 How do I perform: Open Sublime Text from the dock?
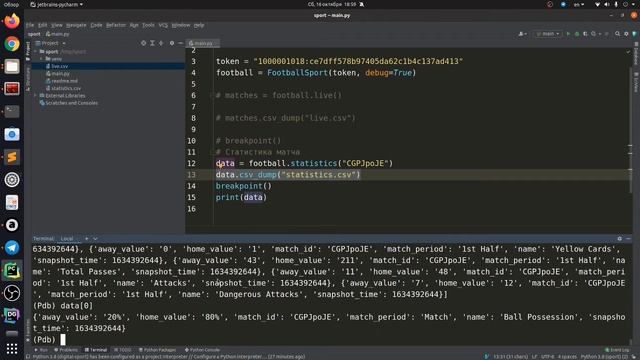tap(12, 157)
